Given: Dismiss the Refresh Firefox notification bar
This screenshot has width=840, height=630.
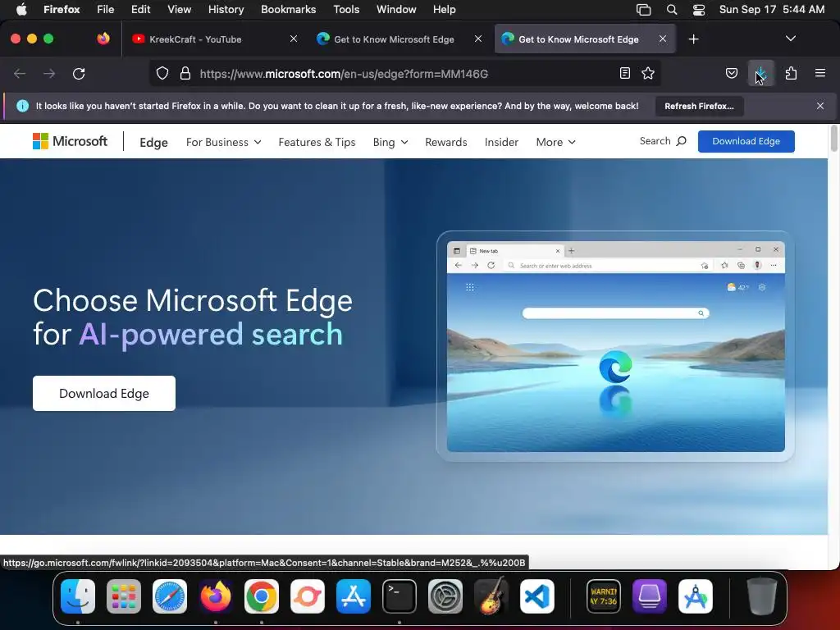Looking at the screenshot, I should coord(820,106).
